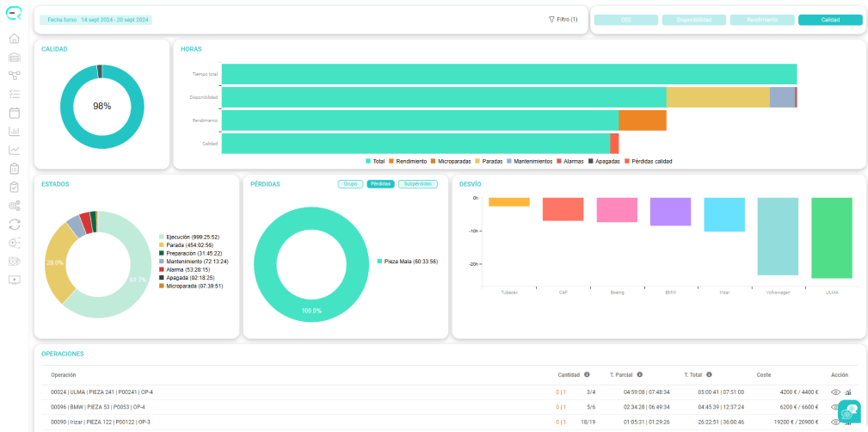Select the Grupo button in Pérdidas panel
The image size is (868, 432).
(x=350, y=184)
